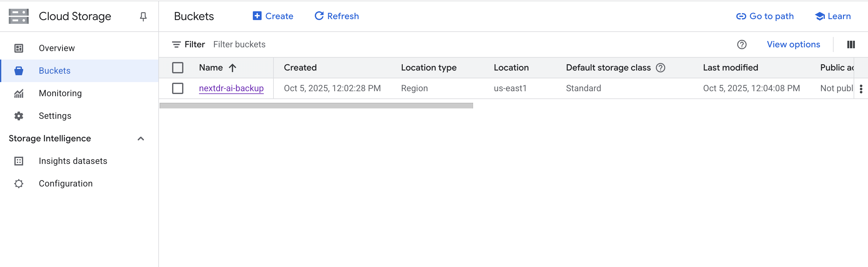Open Settings in the sidebar
Screen dimensions: 868x267
click(x=55, y=116)
